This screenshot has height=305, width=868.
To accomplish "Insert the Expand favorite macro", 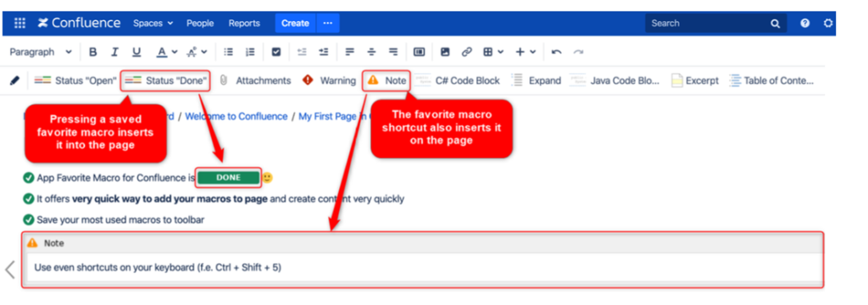I will tap(536, 80).
